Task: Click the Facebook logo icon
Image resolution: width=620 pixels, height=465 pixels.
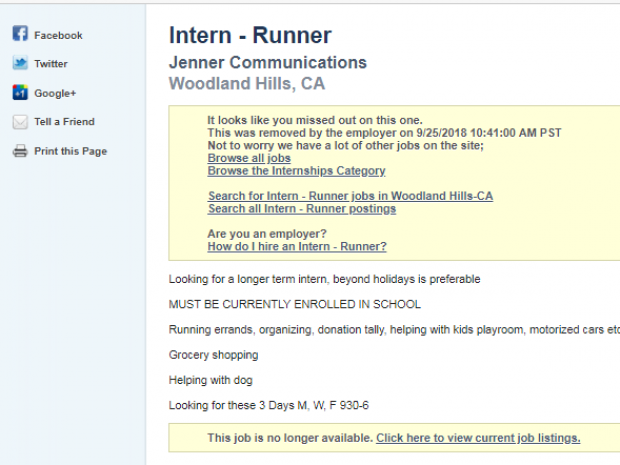Action: point(20,35)
